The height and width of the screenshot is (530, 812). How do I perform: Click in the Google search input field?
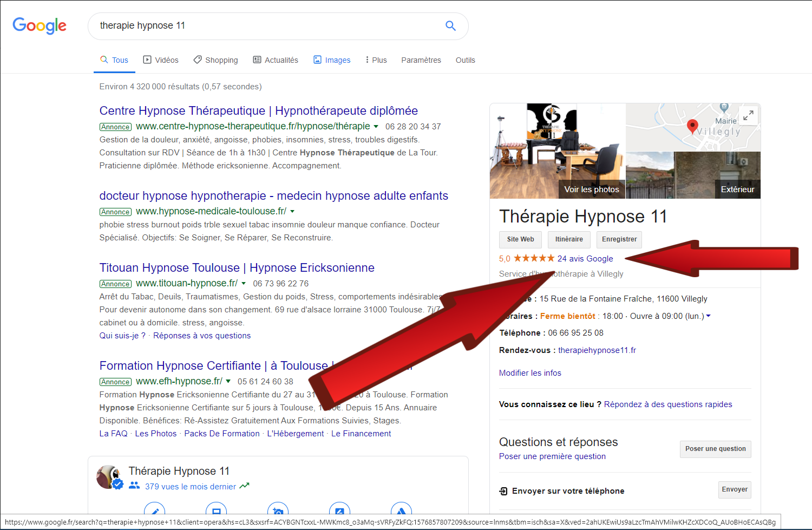(265, 25)
